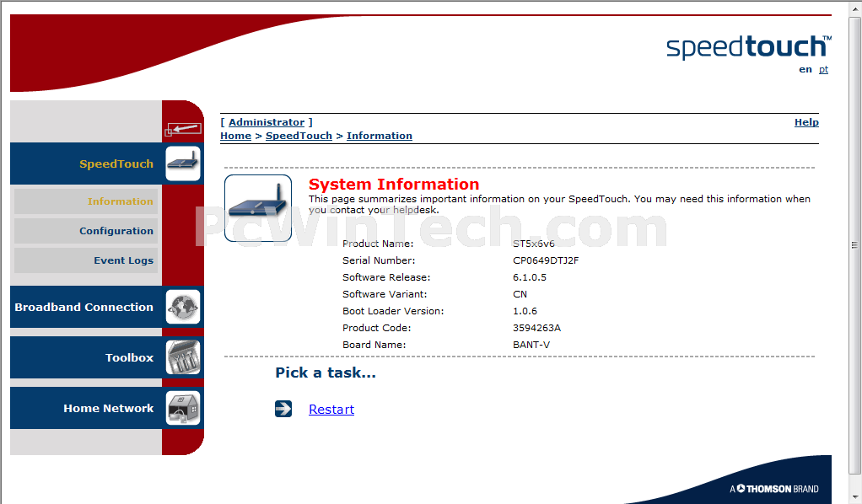
Task: Click the large router image beside System Information
Action: tap(258, 208)
